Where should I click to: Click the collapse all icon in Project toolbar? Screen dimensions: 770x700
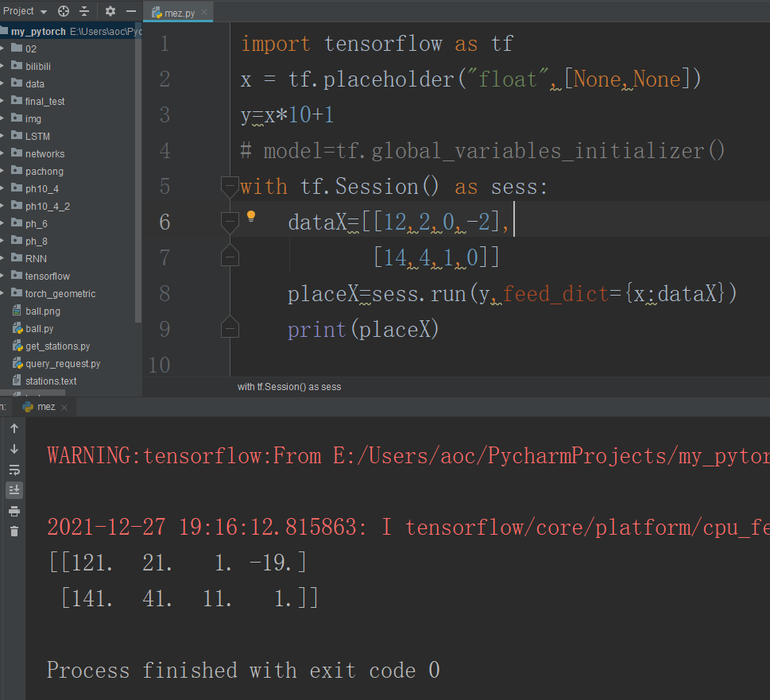(83, 11)
